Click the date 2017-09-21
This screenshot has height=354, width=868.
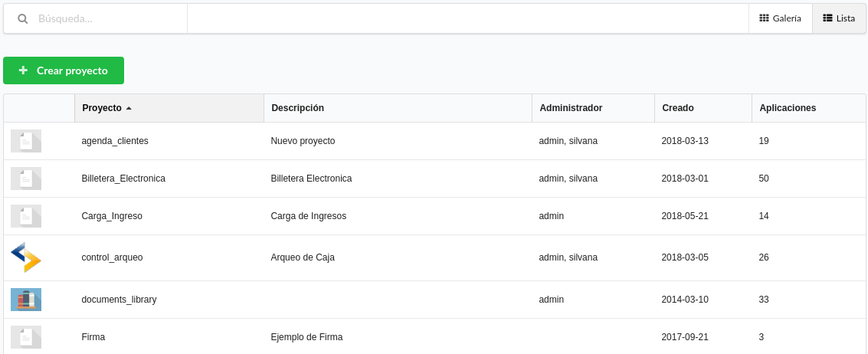click(x=685, y=337)
